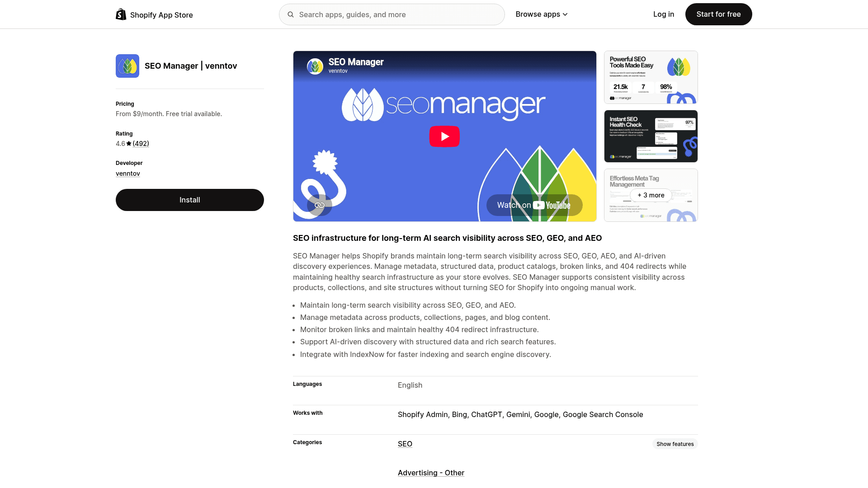
Task: Click the search magnifier icon
Action: click(x=291, y=14)
